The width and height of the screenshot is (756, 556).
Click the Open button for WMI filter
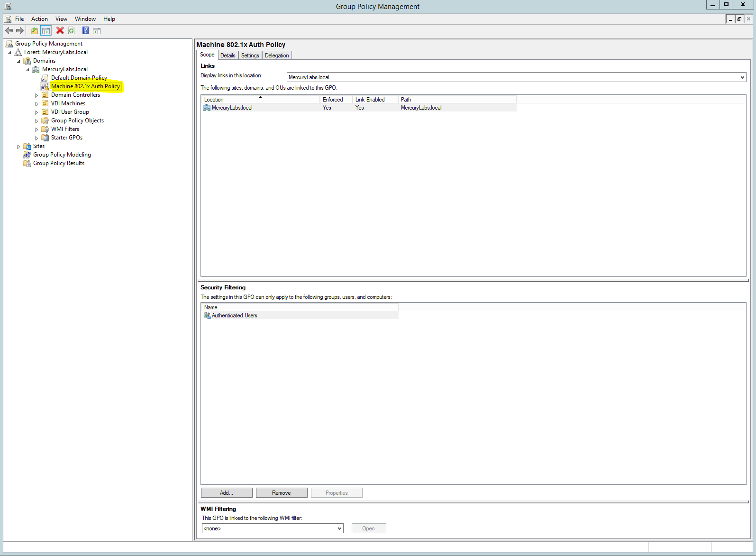pos(369,528)
